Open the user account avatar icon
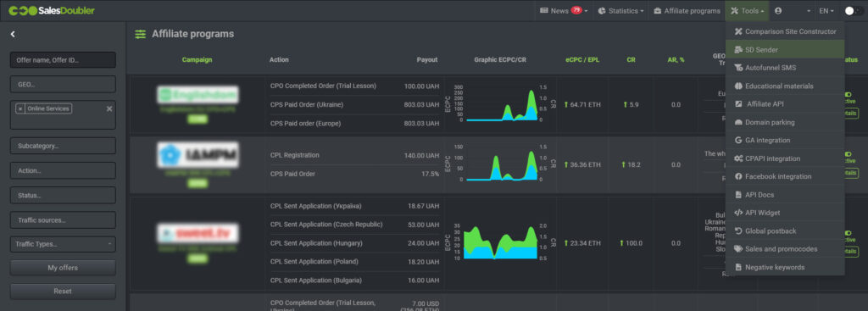 (x=778, y=10)
